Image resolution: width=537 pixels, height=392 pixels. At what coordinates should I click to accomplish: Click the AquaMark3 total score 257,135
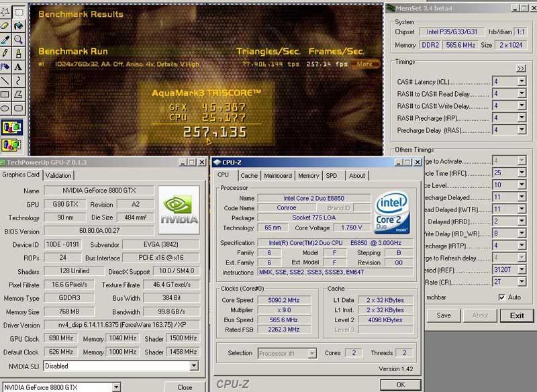tap(215, 132)
